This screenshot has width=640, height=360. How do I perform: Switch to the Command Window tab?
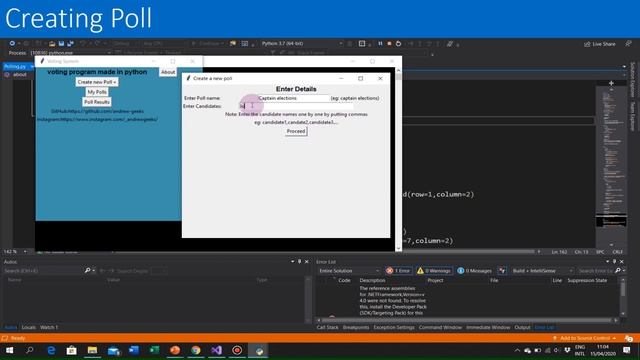click(x=440, y=327)
